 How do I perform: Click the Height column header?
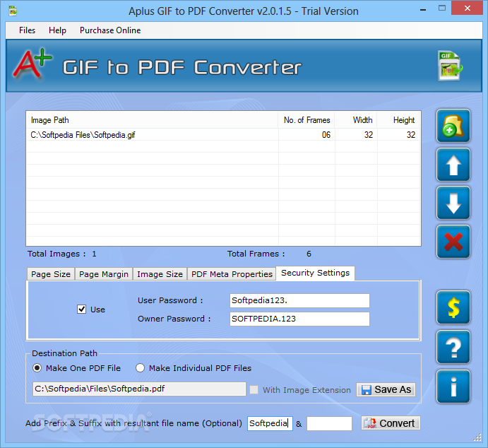(x=398, y=120)
